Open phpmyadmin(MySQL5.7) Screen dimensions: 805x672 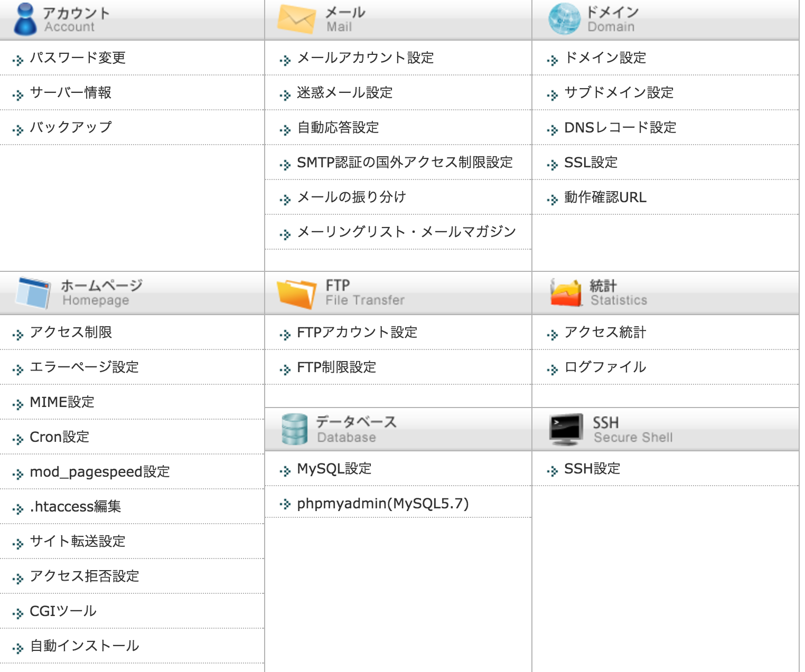coord(383,503)
